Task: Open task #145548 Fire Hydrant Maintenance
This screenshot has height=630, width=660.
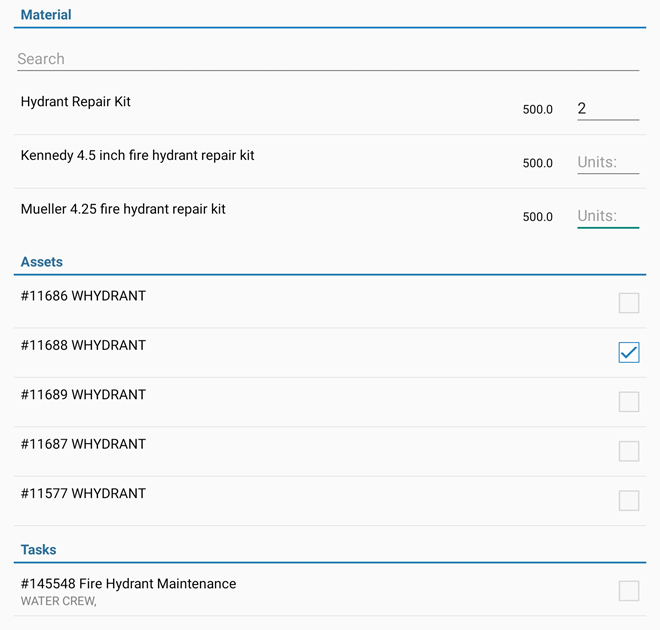Action: [x=128, y=584]
